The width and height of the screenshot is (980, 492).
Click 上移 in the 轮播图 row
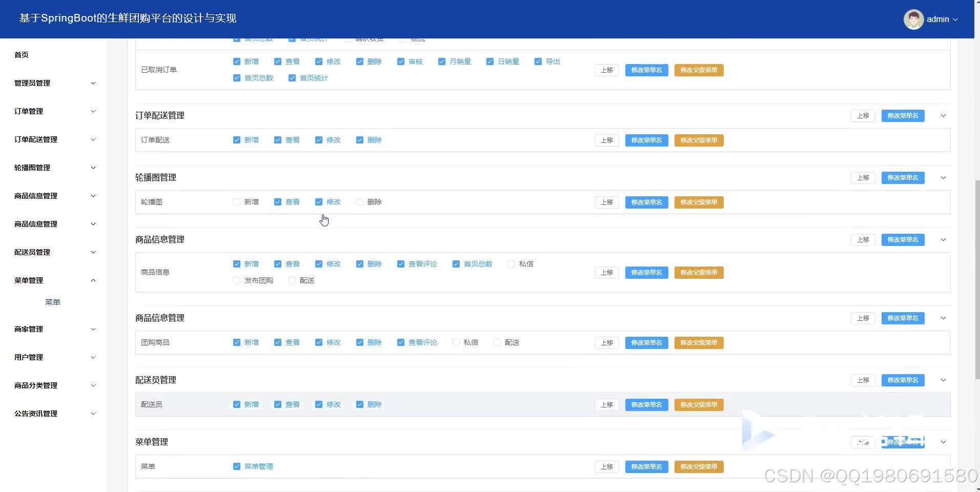(x=607, y=202)
